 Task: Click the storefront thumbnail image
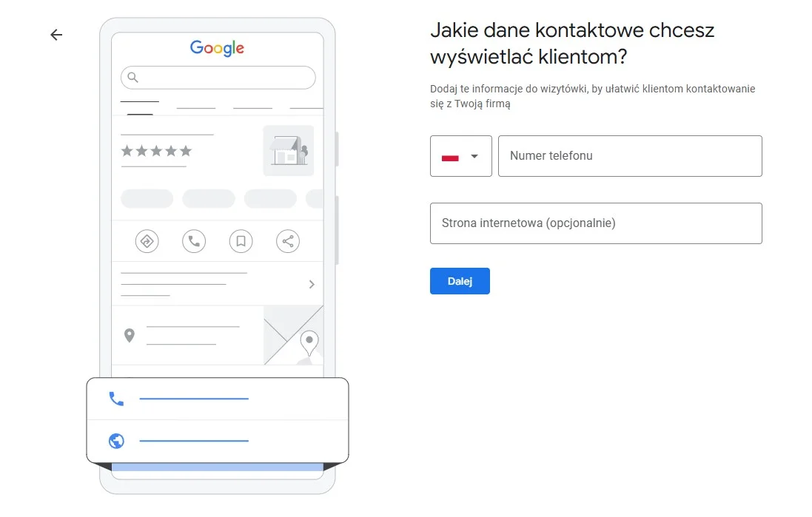pyautogui.click(x=288, y=151)
